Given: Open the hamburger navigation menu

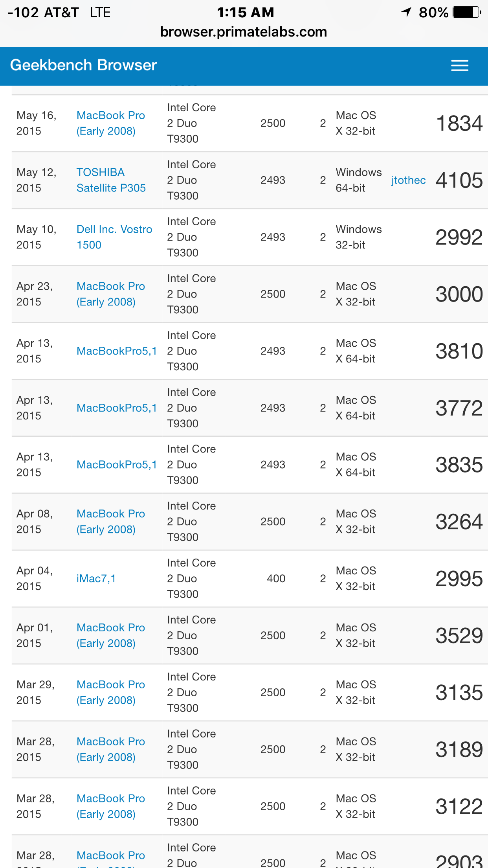Looking at the screenshot, I should [x=459, y=65].
